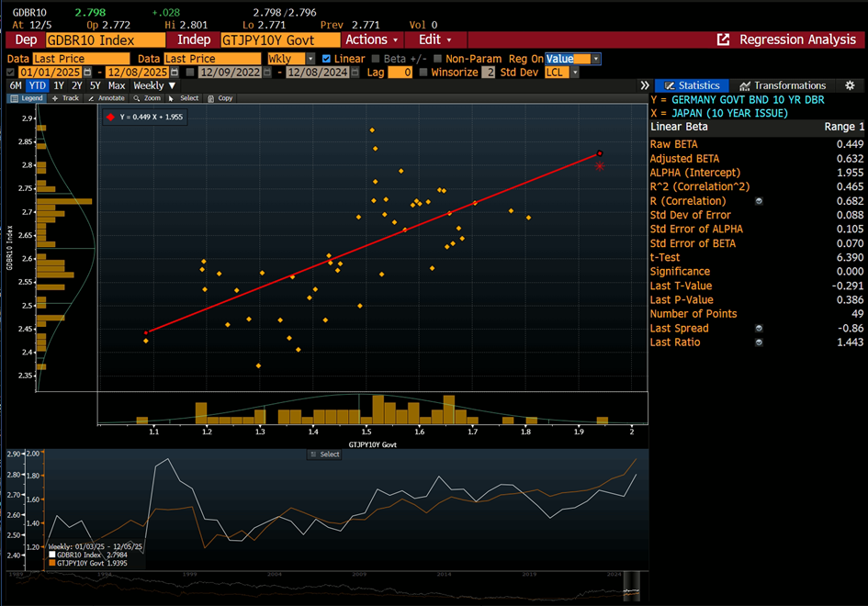Click the GDBR10 Index dependent field
The width and height of the screenshot is (868, 606).
[104, 40]
